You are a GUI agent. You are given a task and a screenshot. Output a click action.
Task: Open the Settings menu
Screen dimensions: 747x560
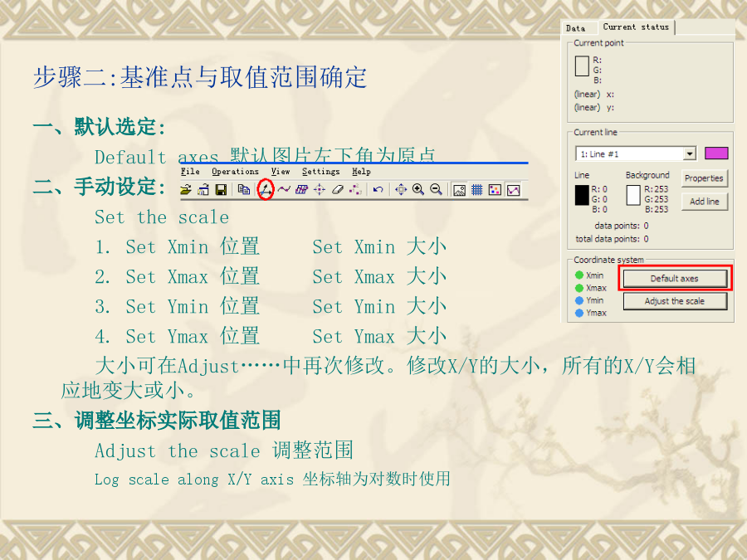coord(320,172)
